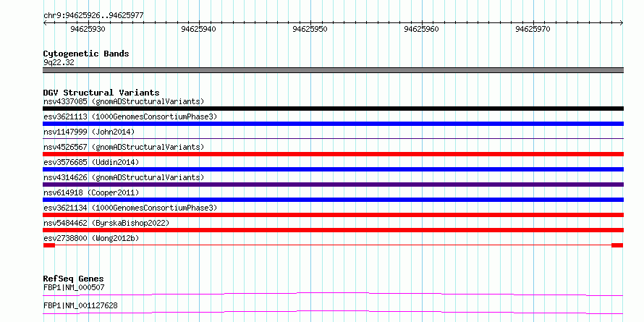Viewport: 644px width, 322px height.
Task: Open the nsv4526567 gnomAD variant label
Action: click(124, 147)
